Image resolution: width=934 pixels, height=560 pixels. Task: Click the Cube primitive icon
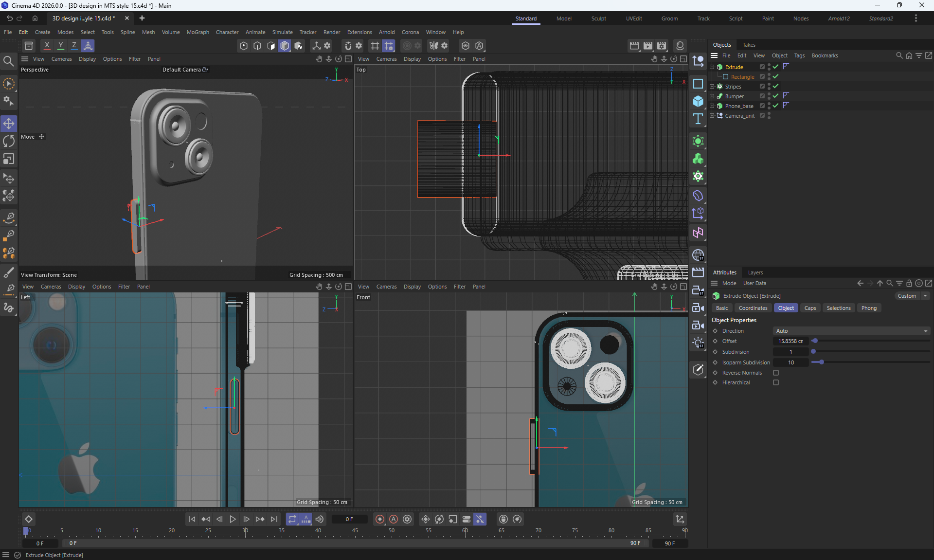[698, 101]
